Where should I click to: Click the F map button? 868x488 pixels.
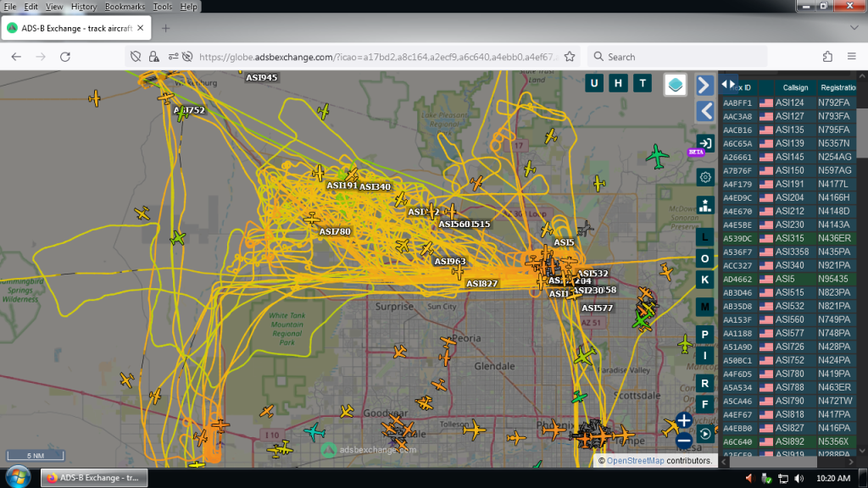tap(704, 404)
